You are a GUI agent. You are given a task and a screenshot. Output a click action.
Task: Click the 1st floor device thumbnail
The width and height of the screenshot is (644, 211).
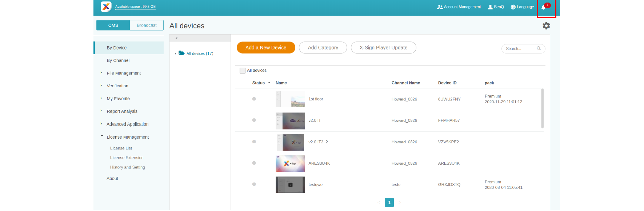pyautogui.click(x=290, y=99)
